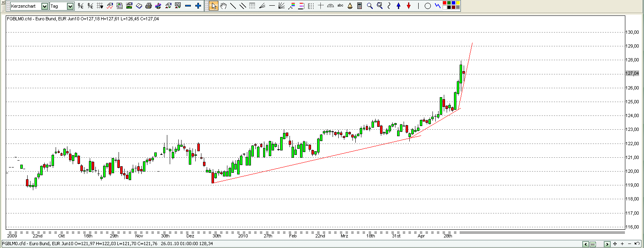Click the chart scroll left arrow
Image resolution: width=644 pixels, height=248 pixels.
pos(586,244)
